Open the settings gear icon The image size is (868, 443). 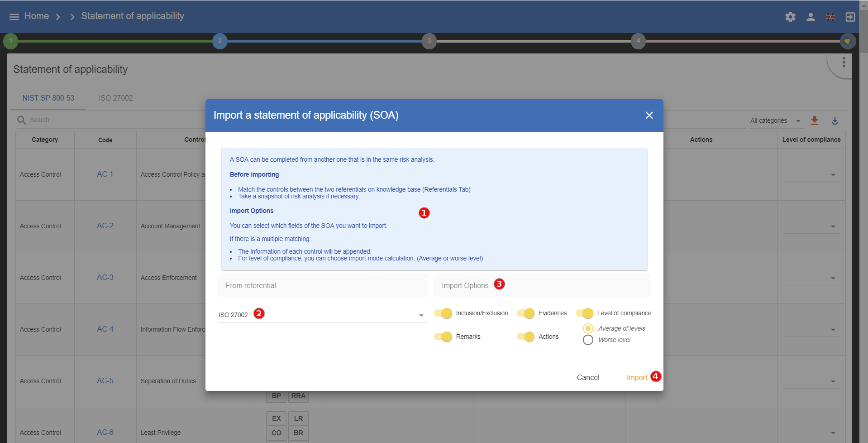pyautogui.click(x=790, y=17)
